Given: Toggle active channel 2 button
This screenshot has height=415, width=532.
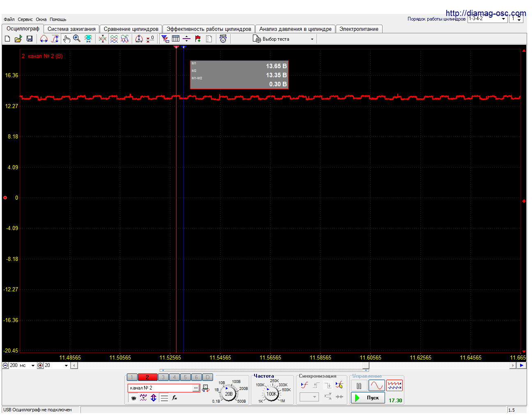Looking at the screenshot, I should 147,377.
